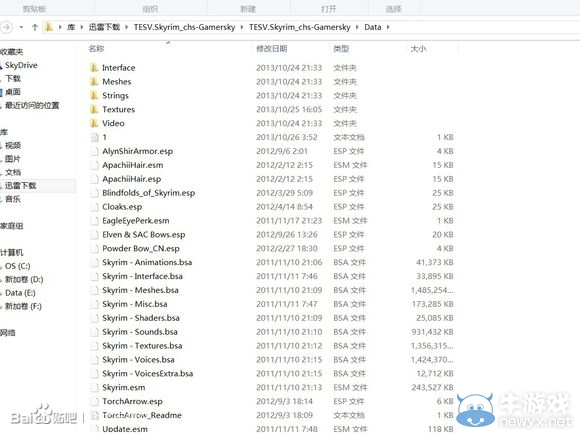Select the Strings folder icon
This screenshot has height=435, width=580.
coord(94,95)
